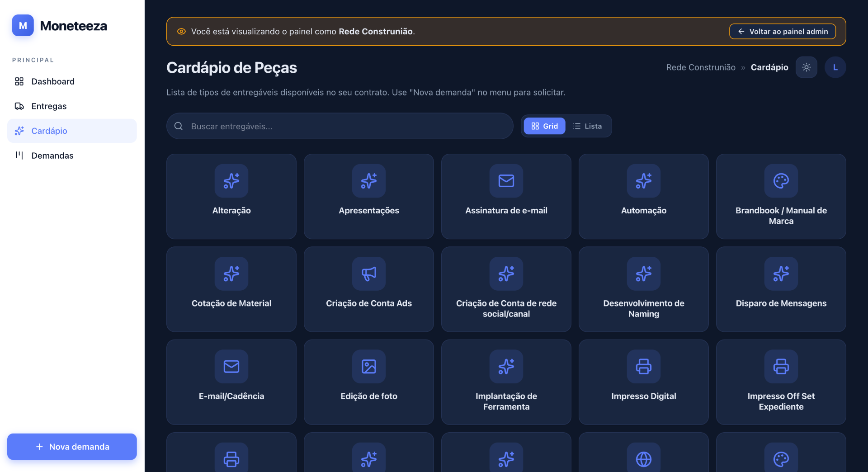Click the eye icon in the preview banner
Image resolution: width=868 pixels, height=472 pixels.
[181, 31]
